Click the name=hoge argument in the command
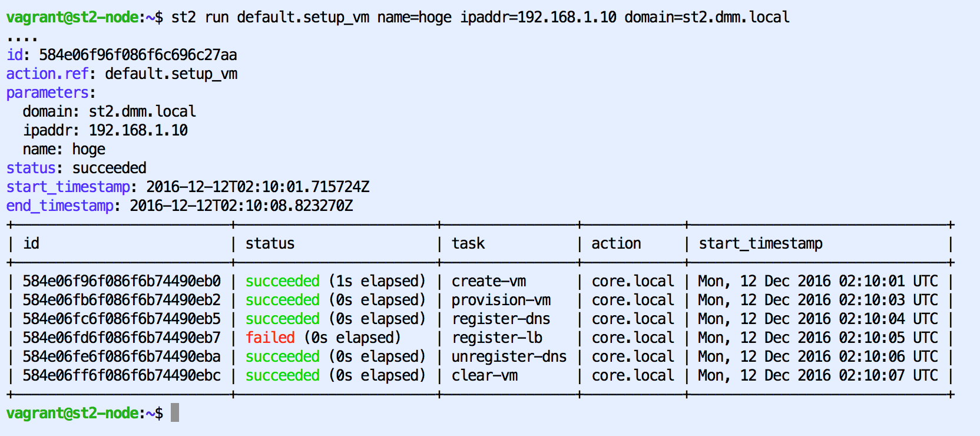The image size is (980, 436). (x=415, y=17)
